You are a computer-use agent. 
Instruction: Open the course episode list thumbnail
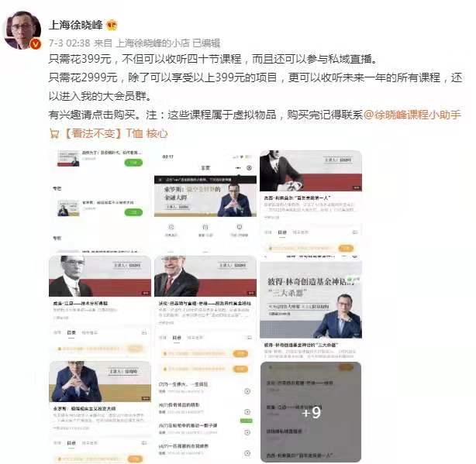(205, 412)
